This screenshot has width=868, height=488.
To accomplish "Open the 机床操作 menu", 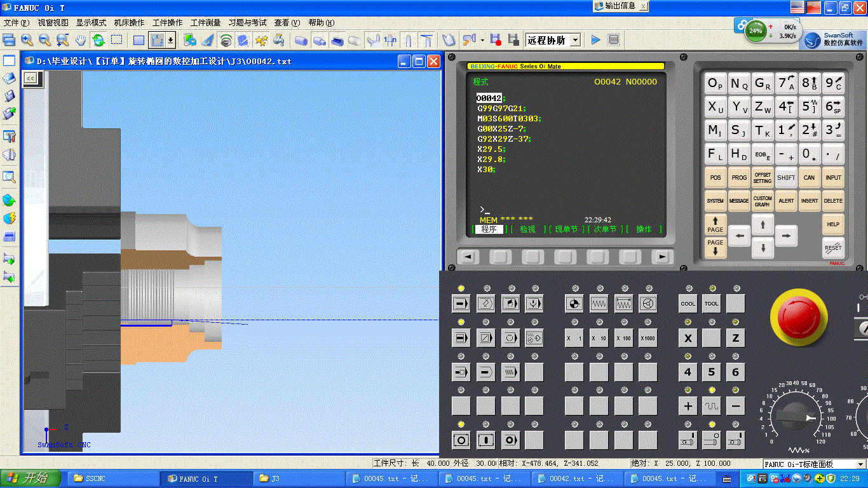I will pos(130,22).
